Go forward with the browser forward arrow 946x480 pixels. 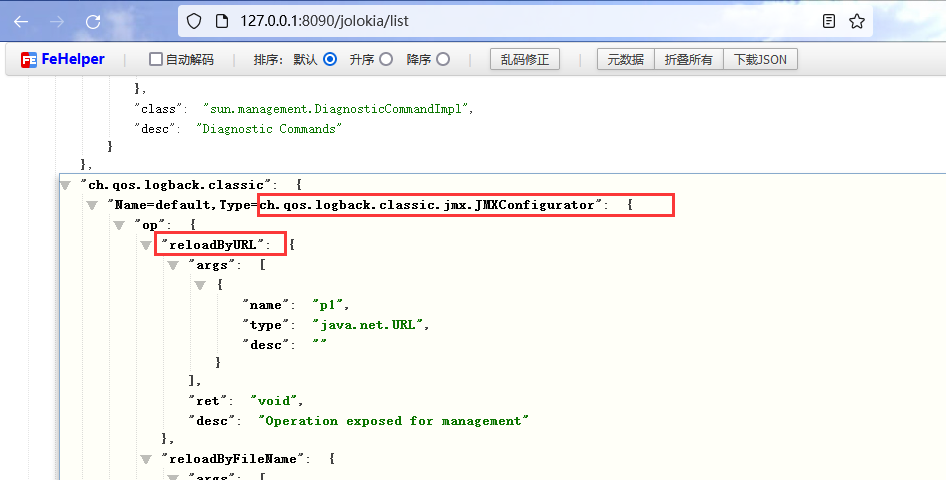coord(57,22)
